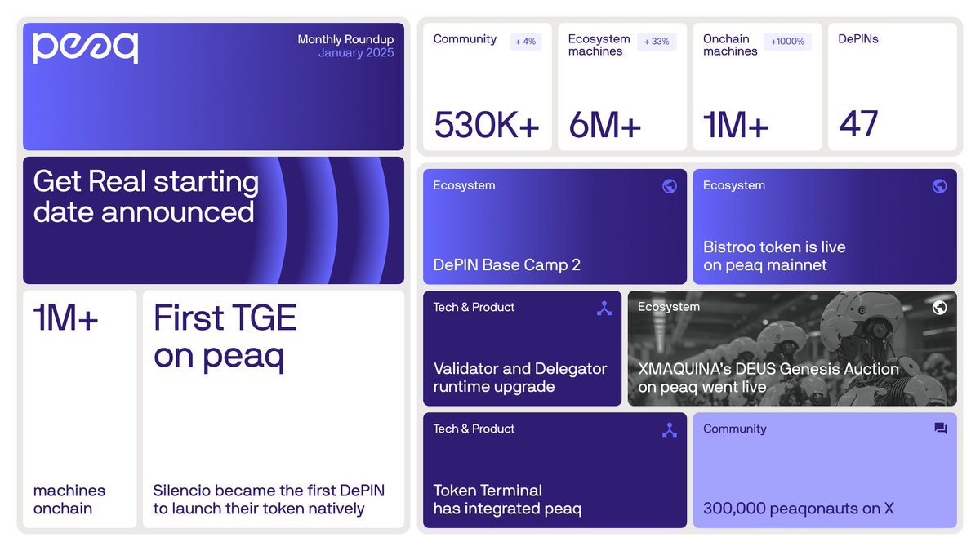The height and width of the screenshot is (551, 980).
Task: Click globe icon on Bistroo token card
Action: [939, 186]
